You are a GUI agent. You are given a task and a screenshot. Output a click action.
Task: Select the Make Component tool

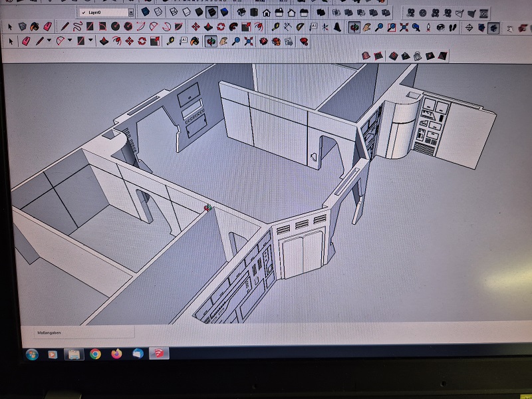[x=22, y=27]
